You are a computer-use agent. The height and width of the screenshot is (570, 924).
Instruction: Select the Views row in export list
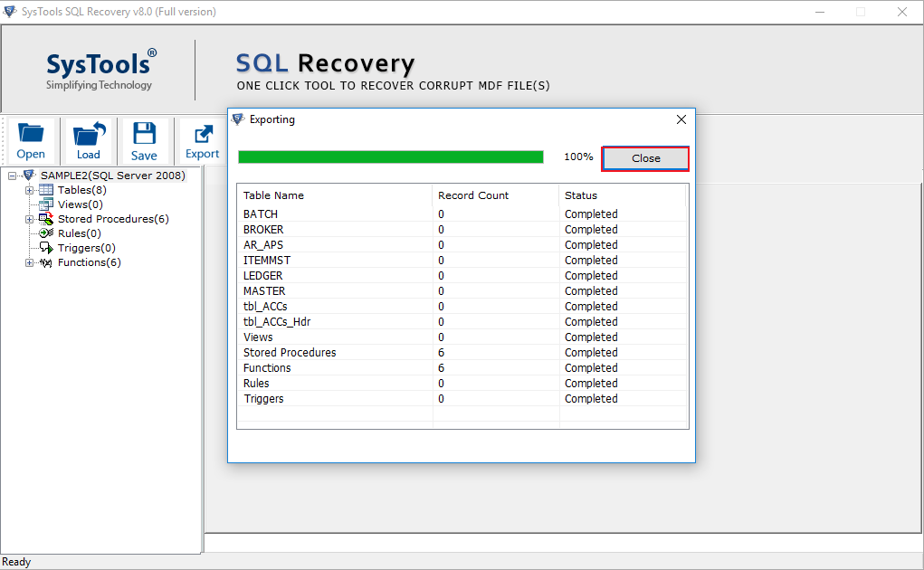462,337
